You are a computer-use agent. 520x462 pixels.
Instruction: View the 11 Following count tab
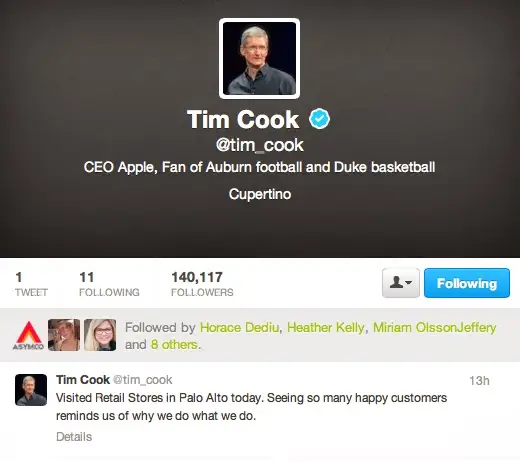(109, 284)
